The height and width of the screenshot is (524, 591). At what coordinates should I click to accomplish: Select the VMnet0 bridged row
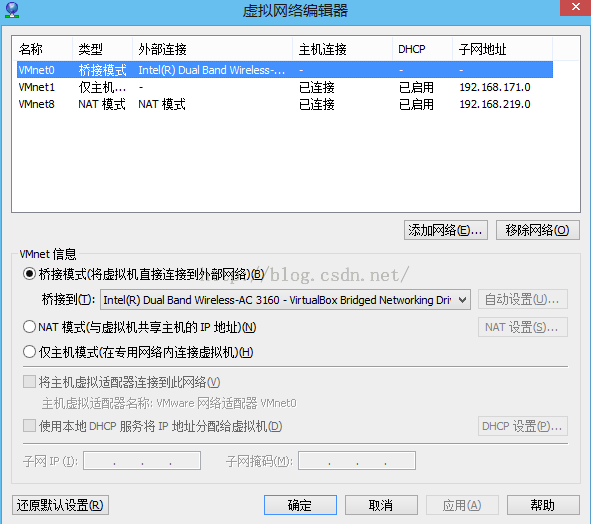tap(285, 70)
